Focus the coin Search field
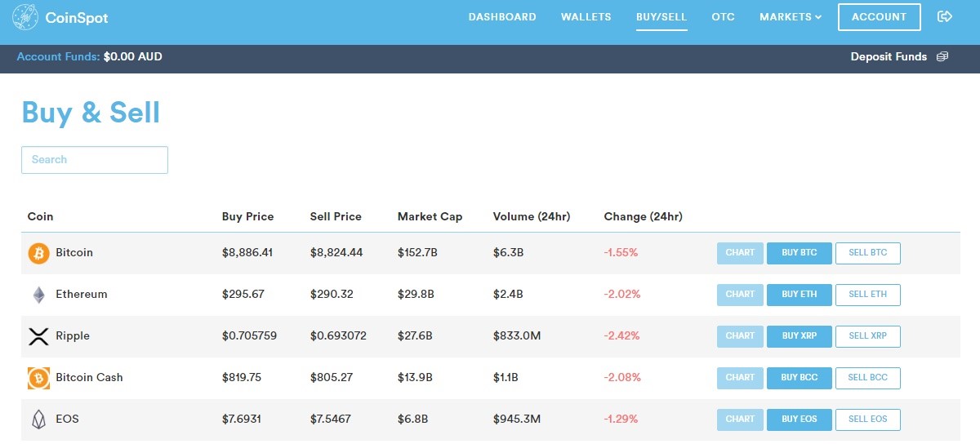Viewport: 980px width, 444px height. pyautogui.click(x=95, y=160)
